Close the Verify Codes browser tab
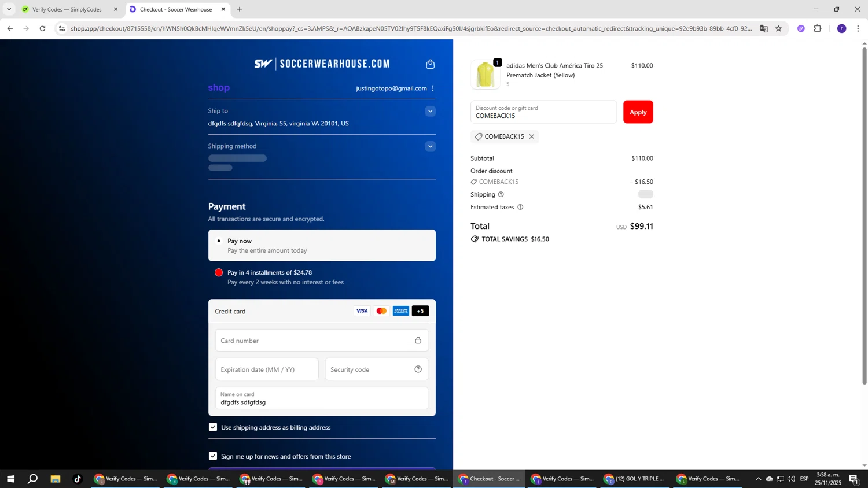Image resolution: width=868 pixels, height=488 pixels. pos(116,9)
